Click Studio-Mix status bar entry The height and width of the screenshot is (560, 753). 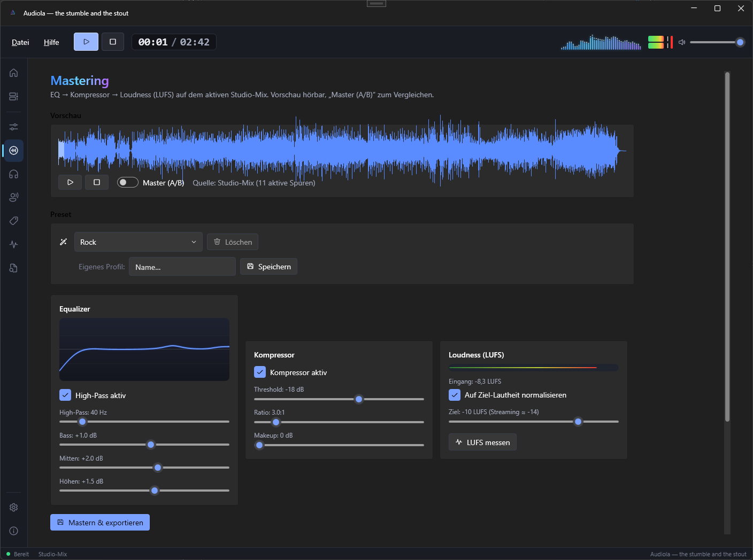coord(52,554)
